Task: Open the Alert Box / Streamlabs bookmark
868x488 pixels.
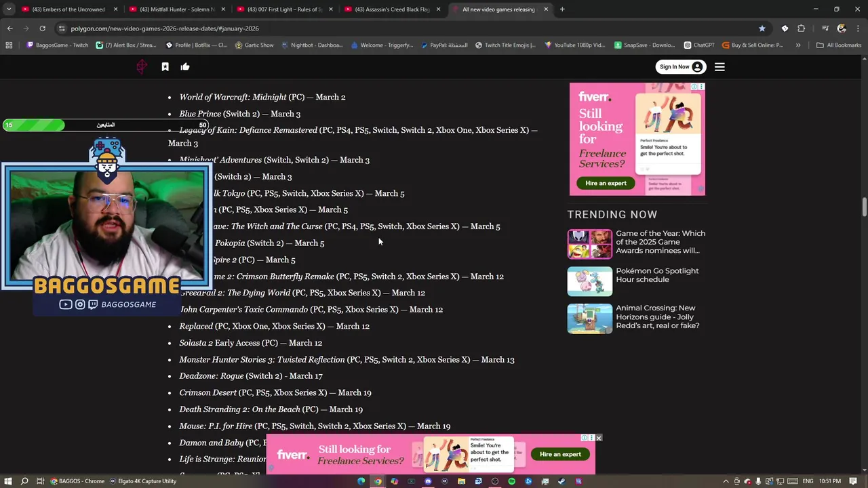Action: coord(126,45)
